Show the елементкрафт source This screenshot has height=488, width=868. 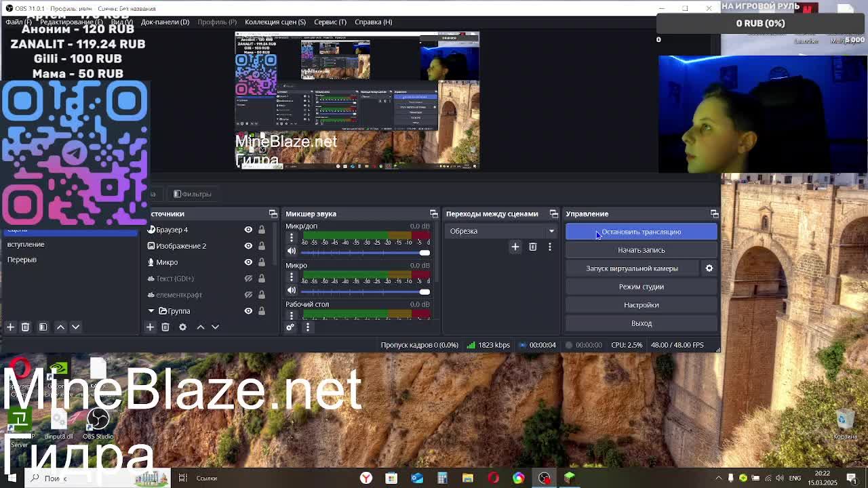[248, 295]
